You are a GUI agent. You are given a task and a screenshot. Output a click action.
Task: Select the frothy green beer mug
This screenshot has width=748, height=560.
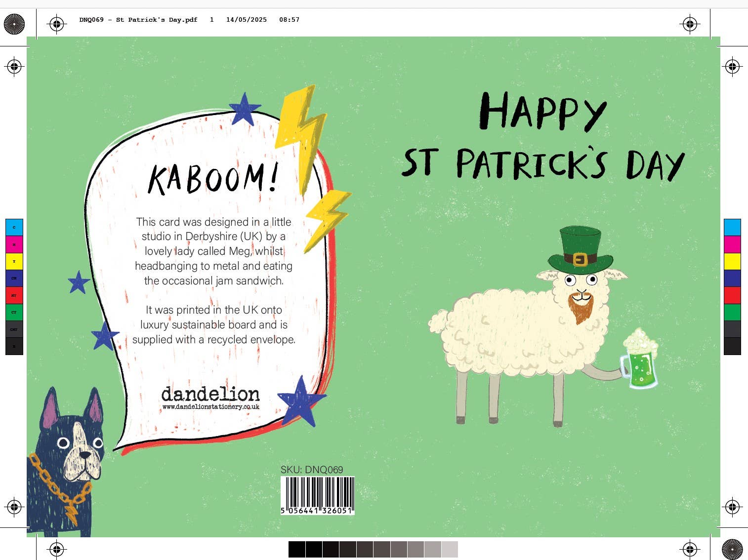pyautogui.click(x=640, y=360)
